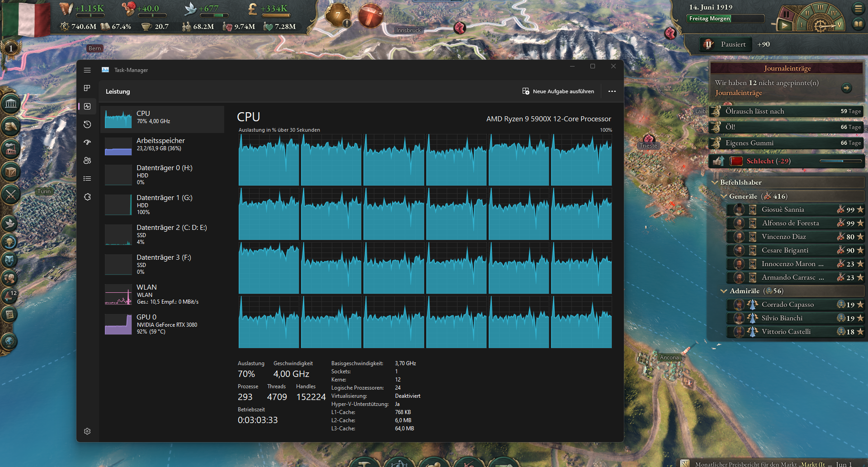Open the game menu hamburger button
868x467 pixels.
[858, 8]
